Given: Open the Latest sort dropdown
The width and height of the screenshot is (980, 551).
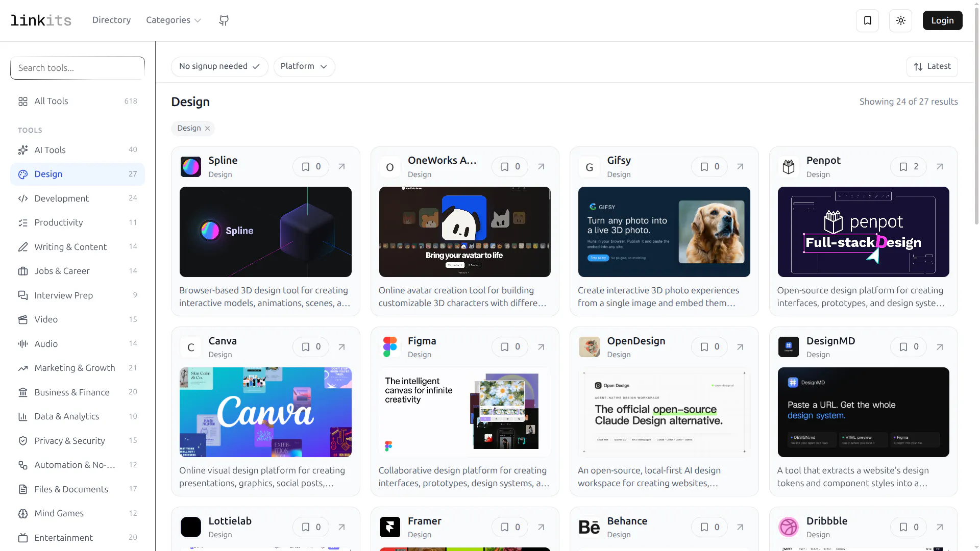Looking at the screenshot, I should click(x=932, y=66).
